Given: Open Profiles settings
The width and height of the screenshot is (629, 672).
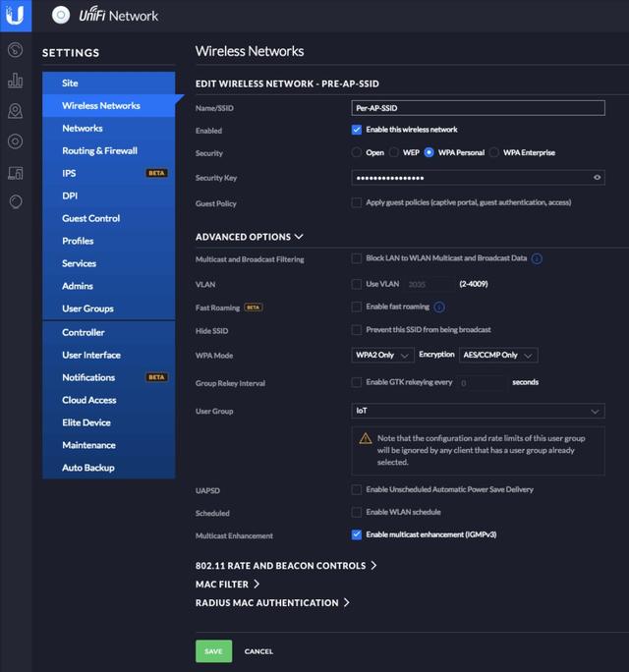Looking at the screenshot, I should click(109, 241).
